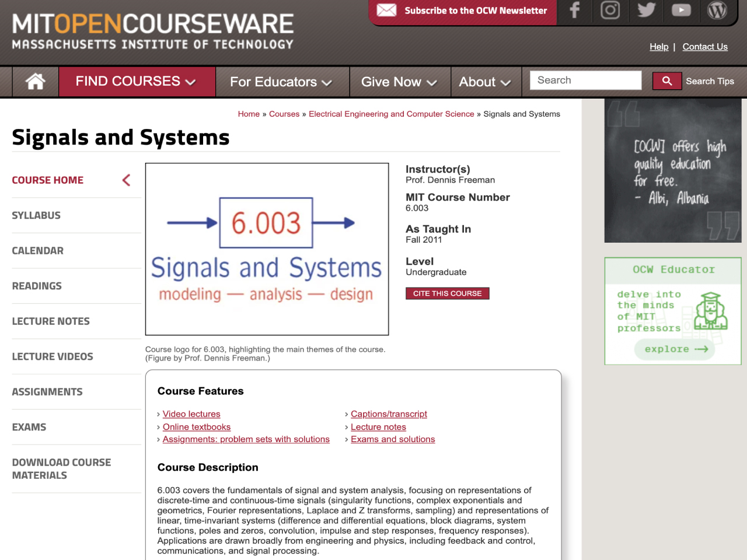Image resolution: width=747 pixels, height=560 pixels.
Task: Click the Prof. Dennis Freeman instructor text
Action: (451, 180)
